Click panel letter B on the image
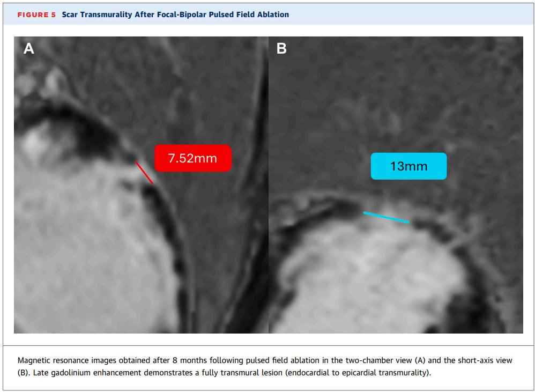The image size is (535, 392). pyautogui.click(x=281, y=48)
